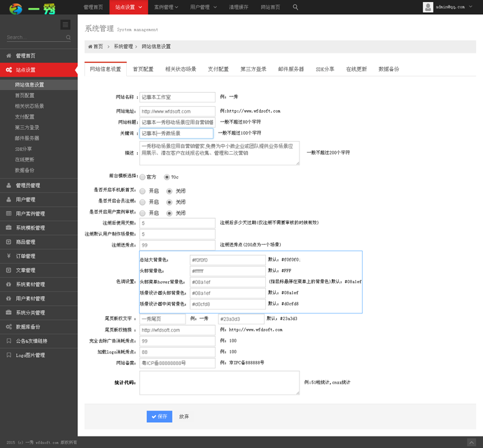Click the home icon beside 管理首页 in sidebar

pyautogui.click(x=8, y=56)
